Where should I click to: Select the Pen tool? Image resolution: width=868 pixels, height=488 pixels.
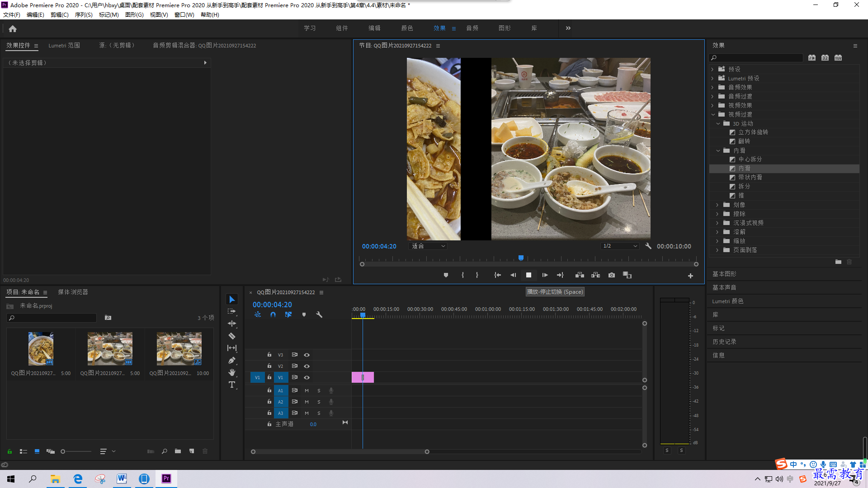tap(232, 360)
